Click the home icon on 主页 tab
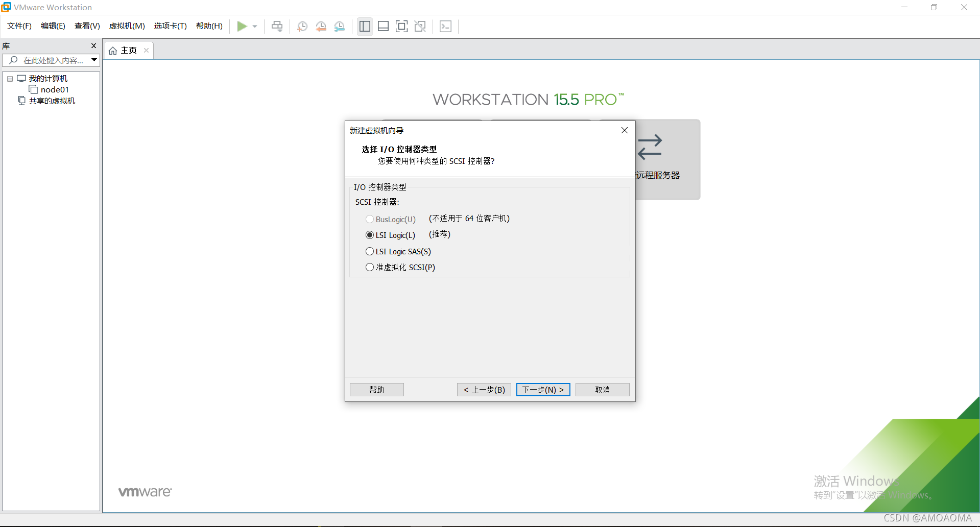Viewport: 980px width, 527px height. [x=113, y=51]
